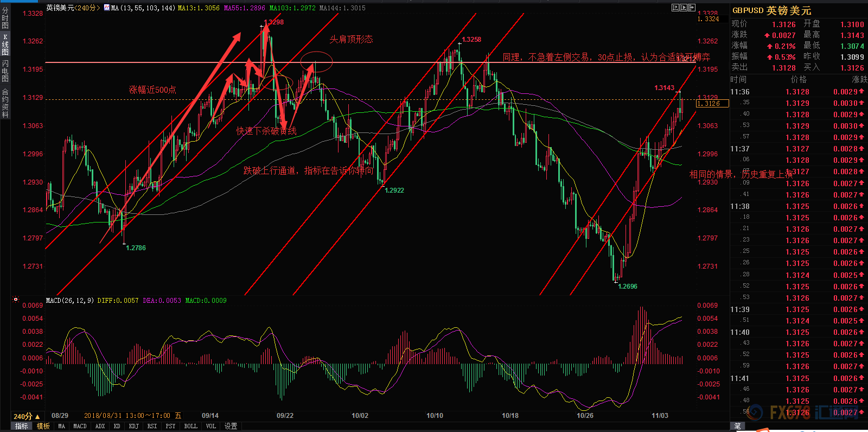Apply the KDJ indicator
868x432 pixels.
(x=133, y=426)
